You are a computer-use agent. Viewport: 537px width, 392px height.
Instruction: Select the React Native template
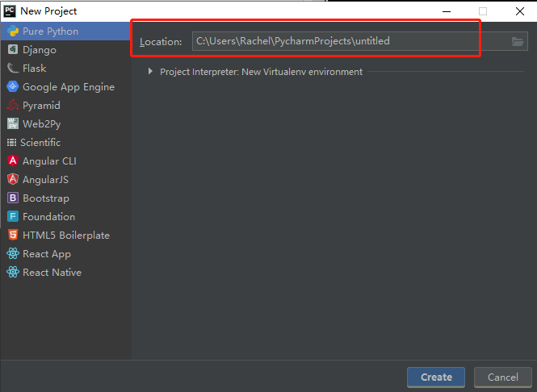tap(65, 272)
